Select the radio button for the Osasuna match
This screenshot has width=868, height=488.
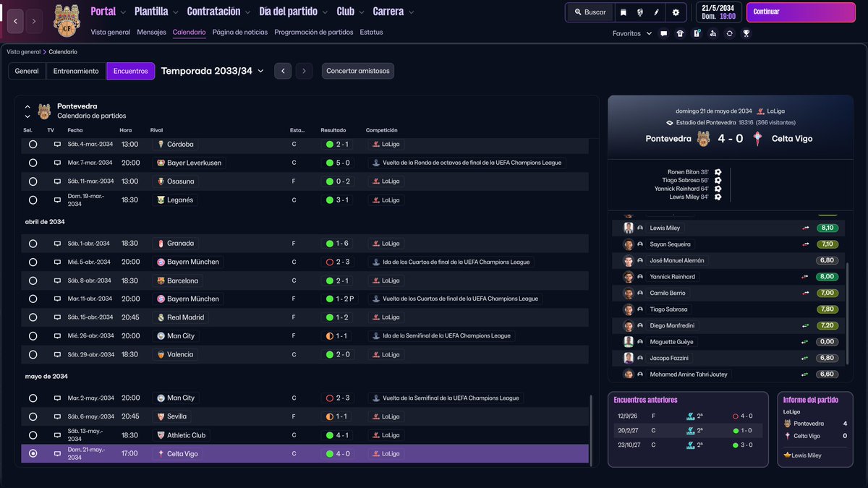point(33,181)
